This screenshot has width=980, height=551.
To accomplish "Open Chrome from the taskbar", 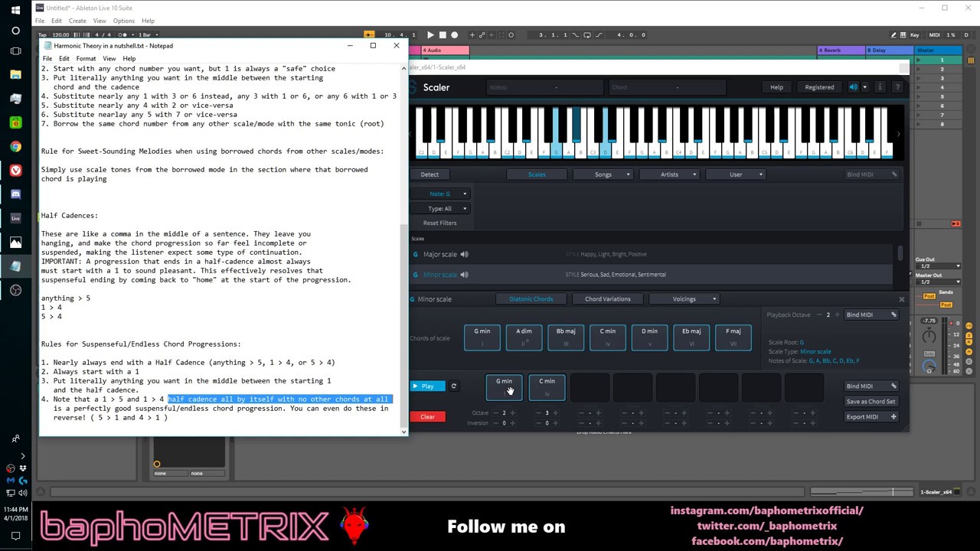I will 15,147.
